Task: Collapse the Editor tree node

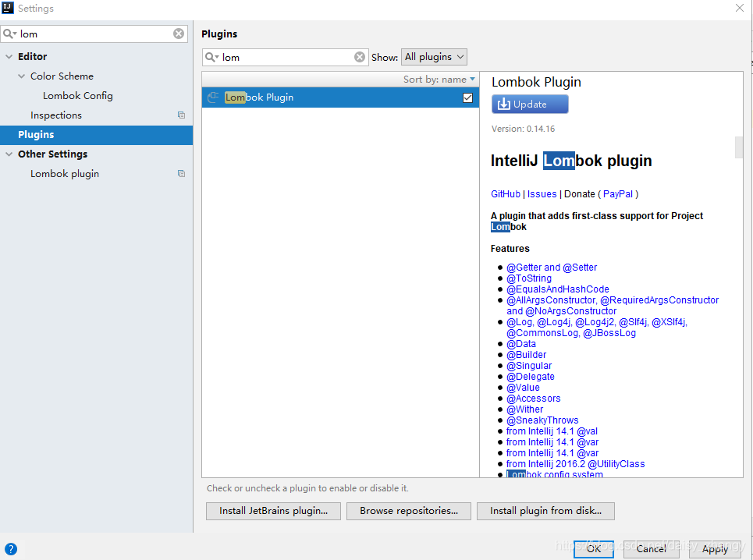Action: point(9,57)
